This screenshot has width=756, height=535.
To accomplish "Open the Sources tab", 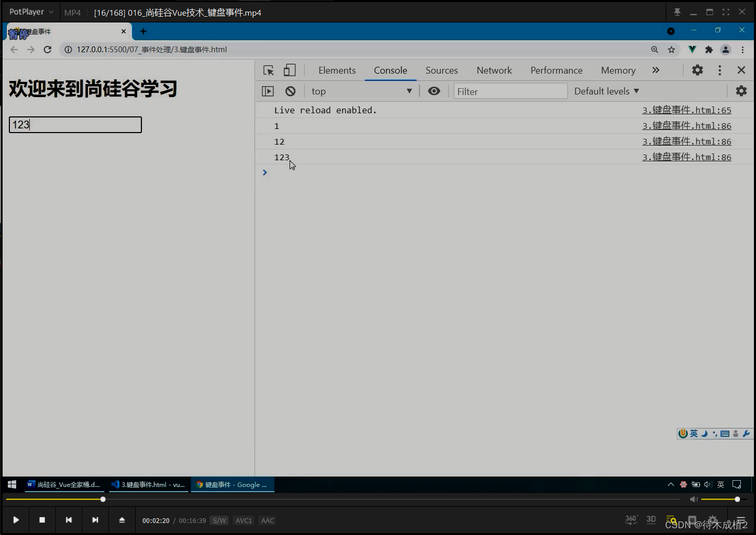I will [x=441, y=70].
